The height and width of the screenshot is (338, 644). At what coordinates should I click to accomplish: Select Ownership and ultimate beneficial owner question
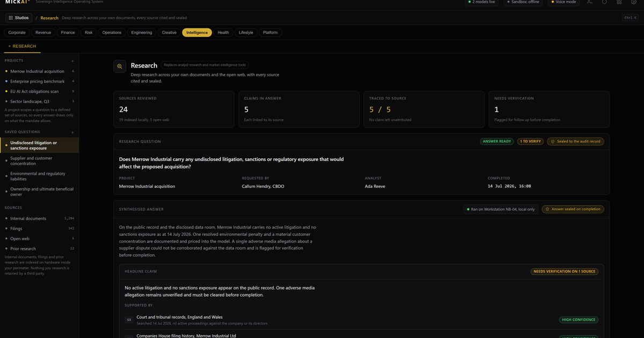coord(39,192)
